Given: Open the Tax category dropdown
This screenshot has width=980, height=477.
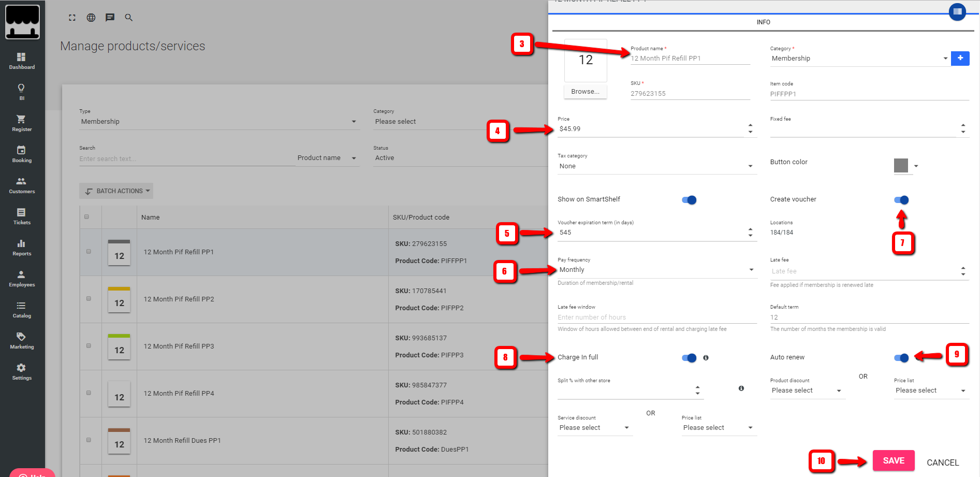Looking at the screenshot, I should (x=657, y=166).
